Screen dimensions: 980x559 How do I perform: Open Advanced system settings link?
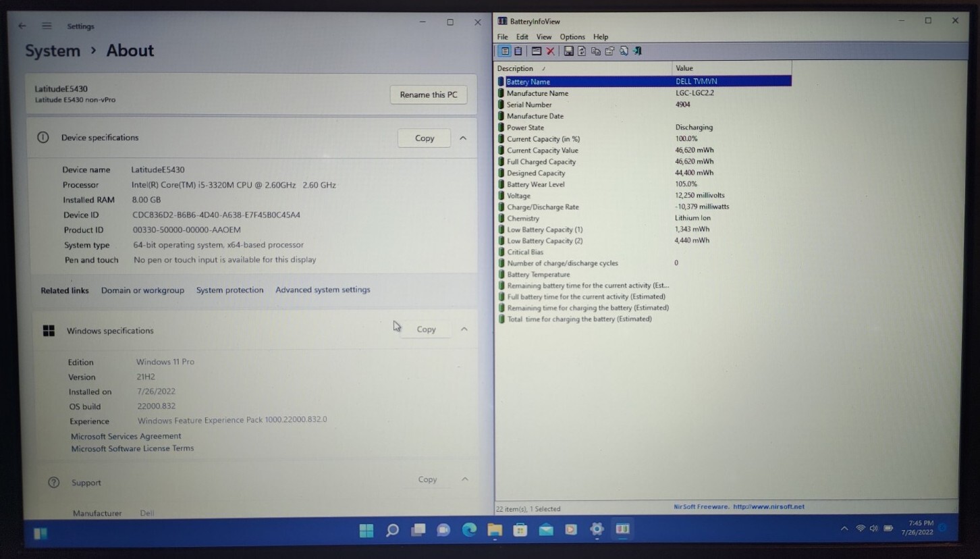pyautogui.click(x=323, y=290)
